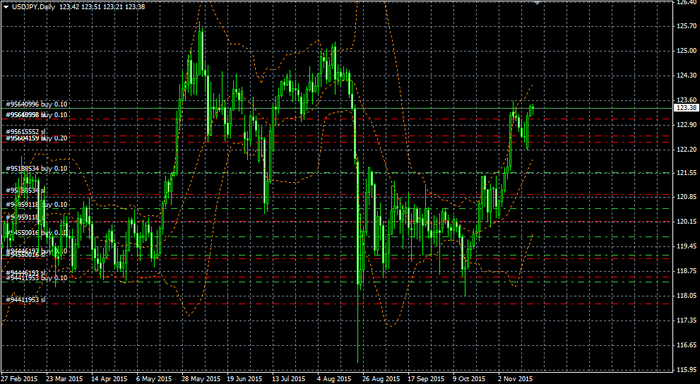Select order label #95640996 buy 0.10
Viewport: 700px width, 384px height.
click(x=37, y=104)
